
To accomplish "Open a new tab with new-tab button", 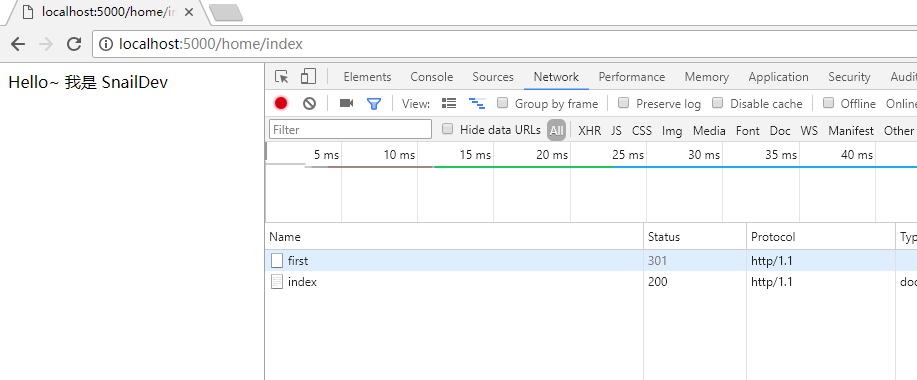I will tap(226, 12).
